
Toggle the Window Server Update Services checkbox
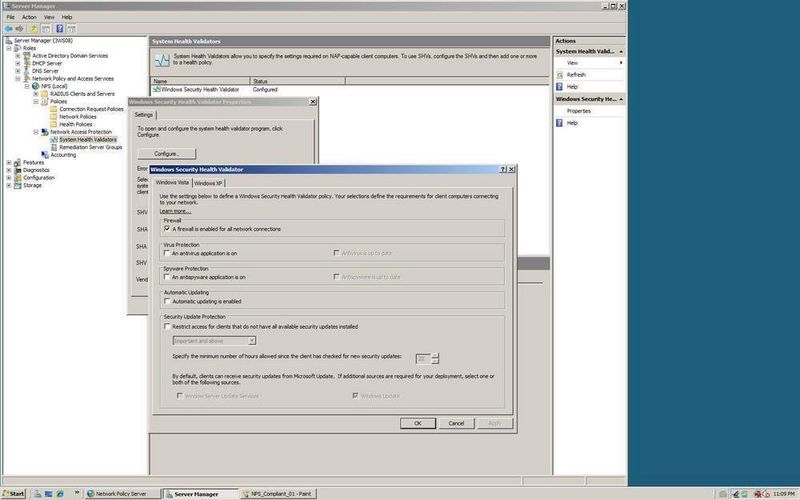[x=180, y=396]
